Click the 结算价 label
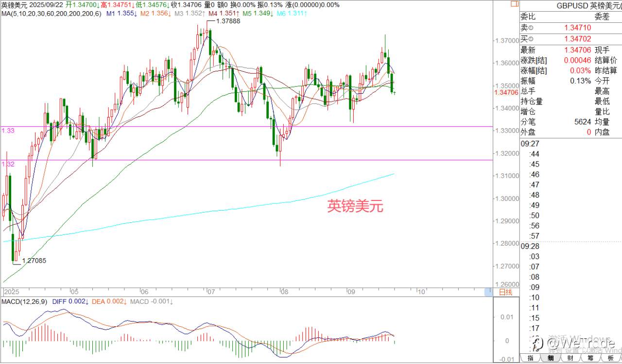Screen dimensions: 622x364 point(606,60)
